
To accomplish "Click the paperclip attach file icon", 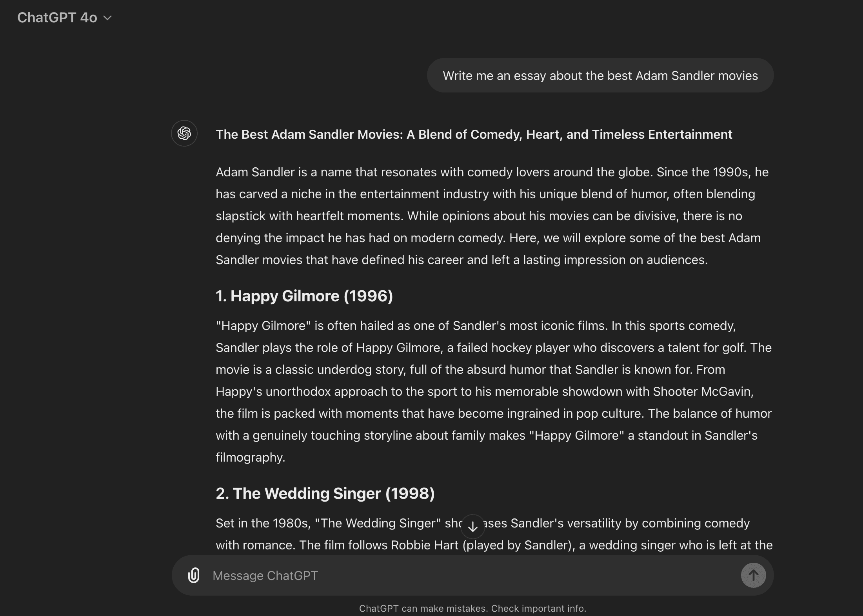I will (194, 575).
